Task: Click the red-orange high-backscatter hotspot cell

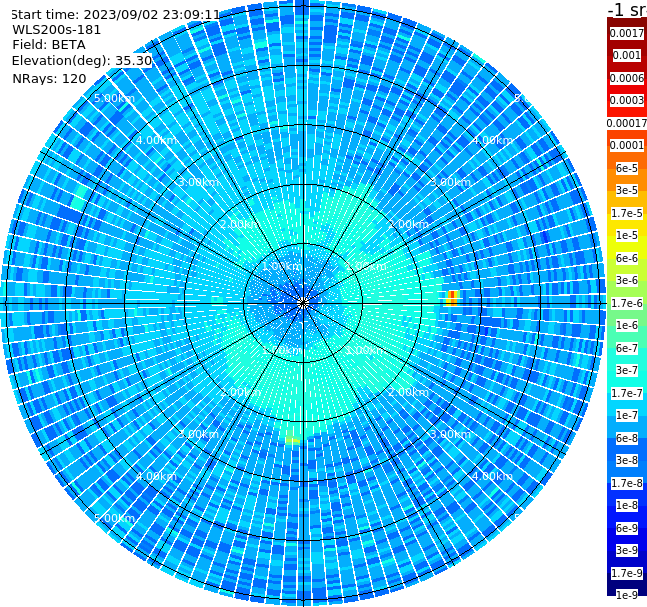Action: (x=453, y=298)
